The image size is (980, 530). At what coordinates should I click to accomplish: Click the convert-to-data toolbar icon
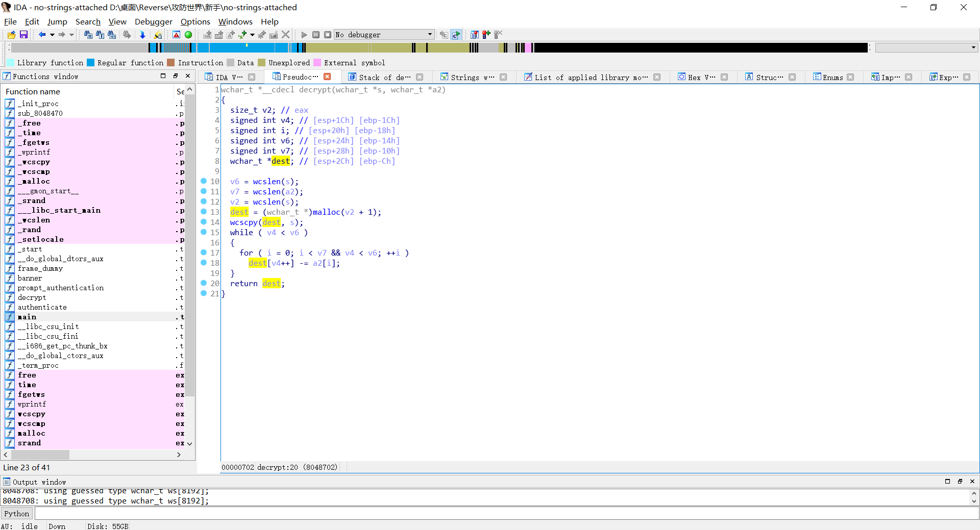pos(219,35)
